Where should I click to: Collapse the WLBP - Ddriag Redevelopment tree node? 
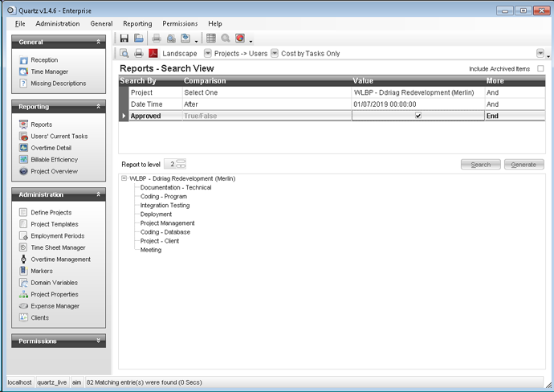[124, 178]
